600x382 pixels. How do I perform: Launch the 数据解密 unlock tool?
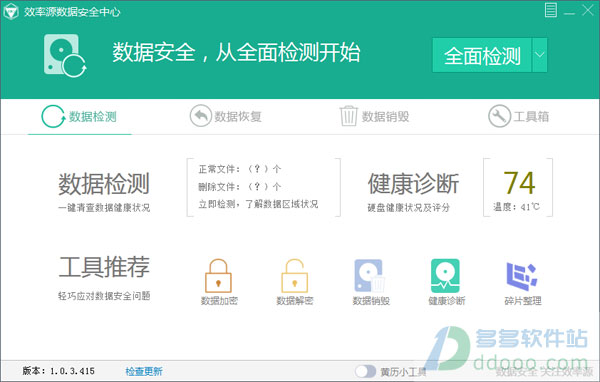click(x=295, y=282)
